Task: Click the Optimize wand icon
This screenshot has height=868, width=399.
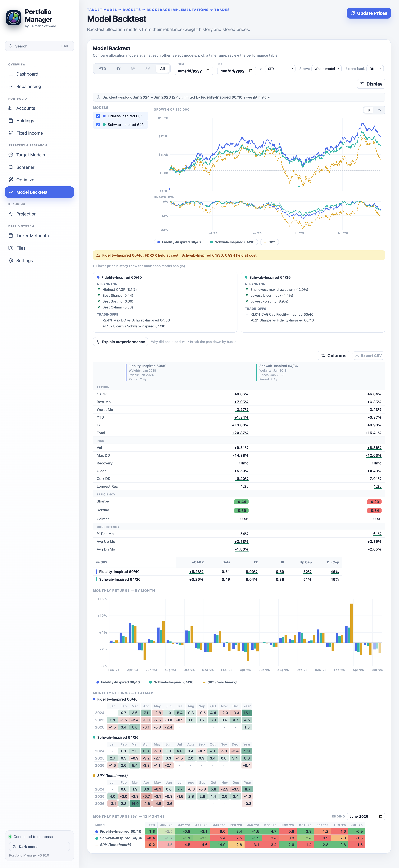Action: point(11,180)
